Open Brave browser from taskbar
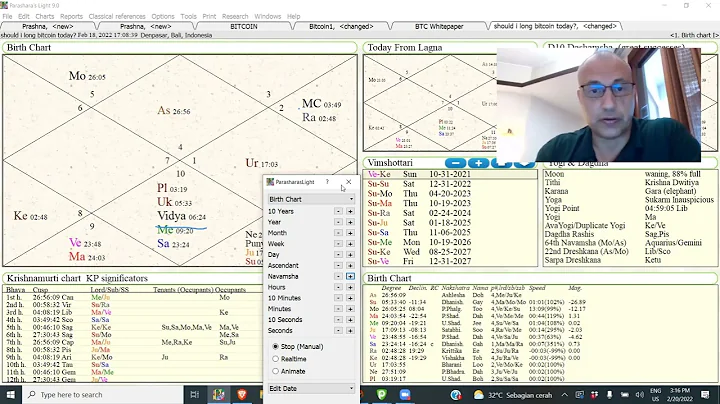The height and width of the screenshot is (404, 720). point(242,395)
